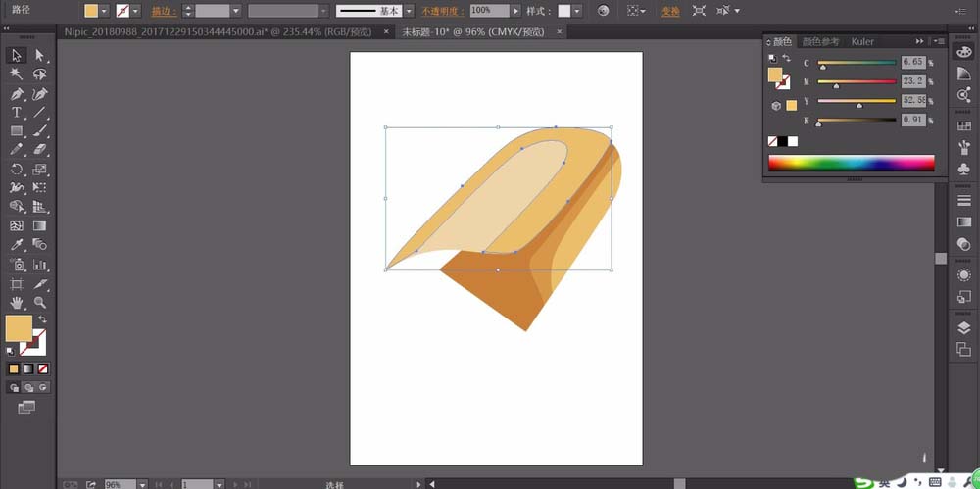
Task: Switch to gradient fill mode button
Action: click(x=28, y=368)
